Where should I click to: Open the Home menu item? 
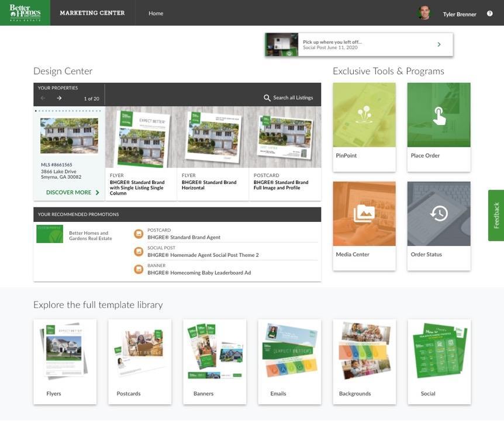point(156,13)
